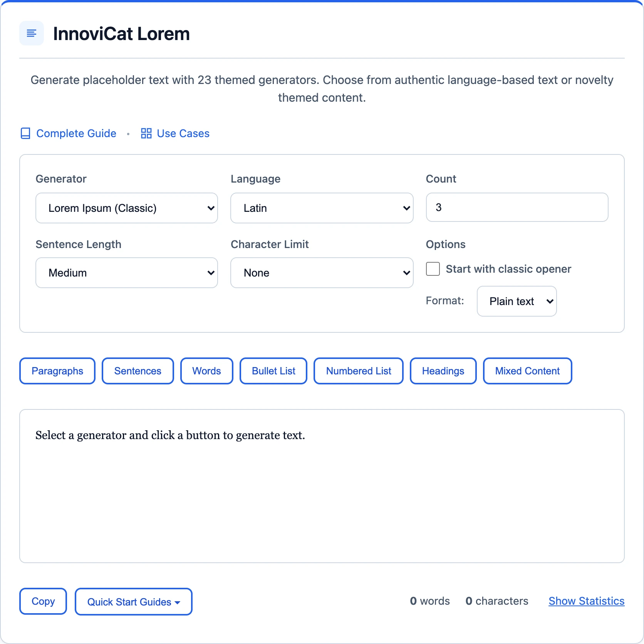The height and width of the screenshot is (644, 644).
Task: Click the Start with classic opener label
Action: tap(508, 269)
